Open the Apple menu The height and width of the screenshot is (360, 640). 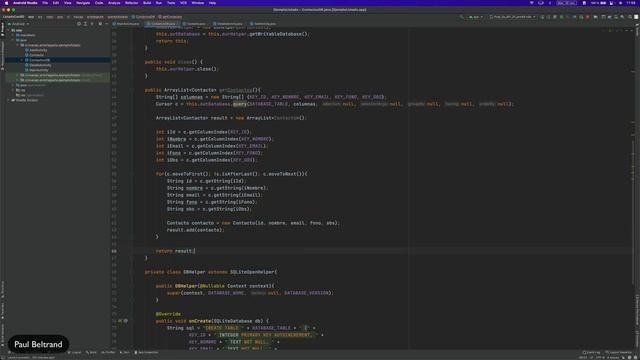pyautogui.click(x=6, y=3)
